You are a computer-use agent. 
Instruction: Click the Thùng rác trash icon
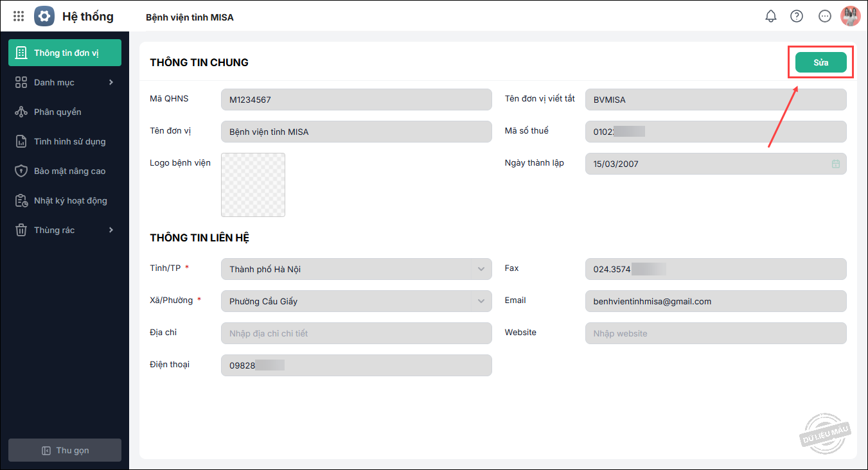pos(21,230)
